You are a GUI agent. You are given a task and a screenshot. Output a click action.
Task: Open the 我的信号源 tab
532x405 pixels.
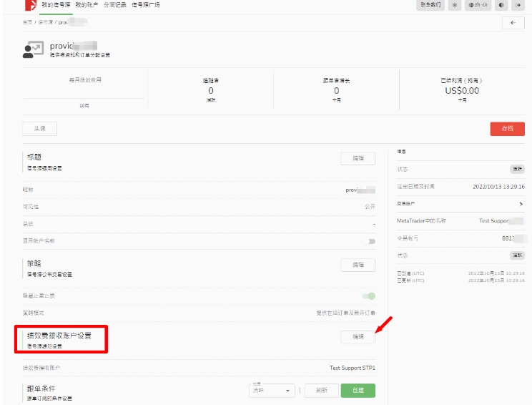coord(56,5)
